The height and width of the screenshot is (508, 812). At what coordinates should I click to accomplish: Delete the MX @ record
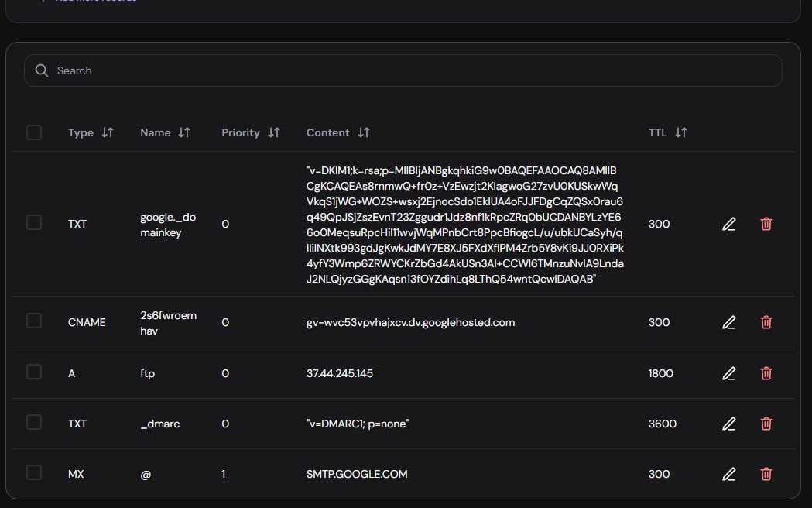click(x=766, y=475)
